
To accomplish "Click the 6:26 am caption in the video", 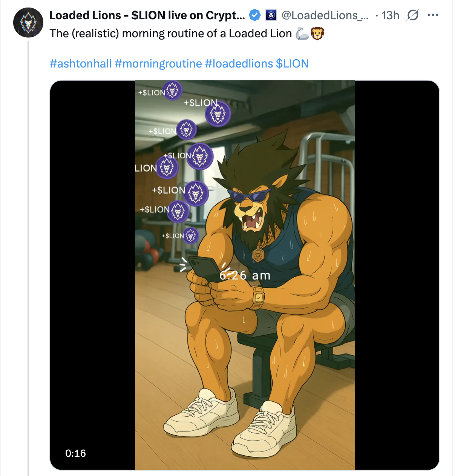I will point(245,276).
